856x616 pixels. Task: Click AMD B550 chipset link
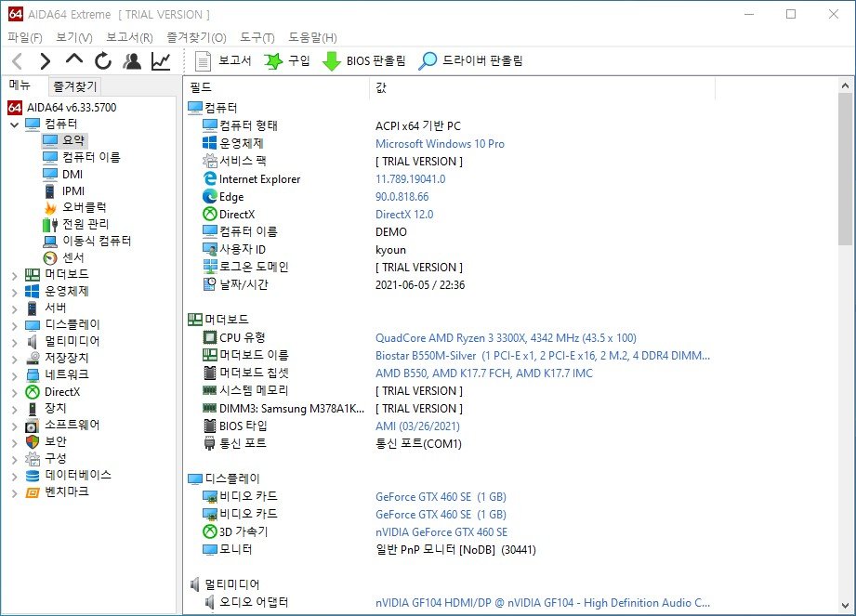(x=483, y=374)
